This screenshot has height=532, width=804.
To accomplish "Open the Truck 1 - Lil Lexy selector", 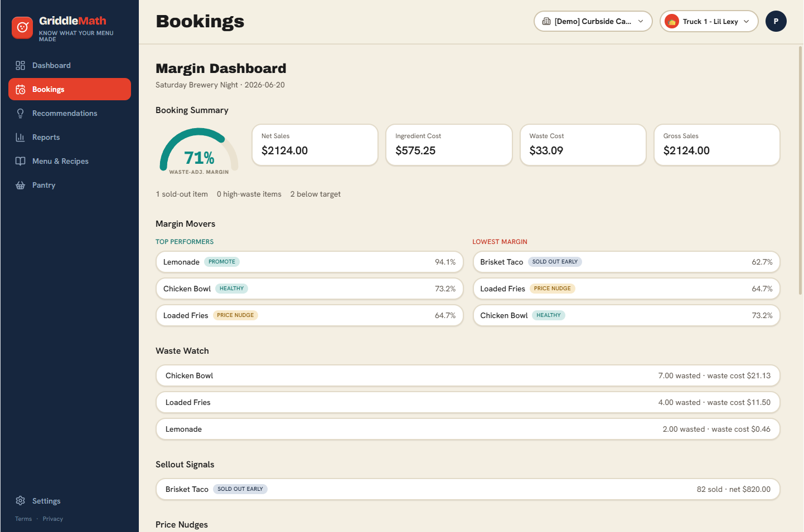I will [709, 21].
